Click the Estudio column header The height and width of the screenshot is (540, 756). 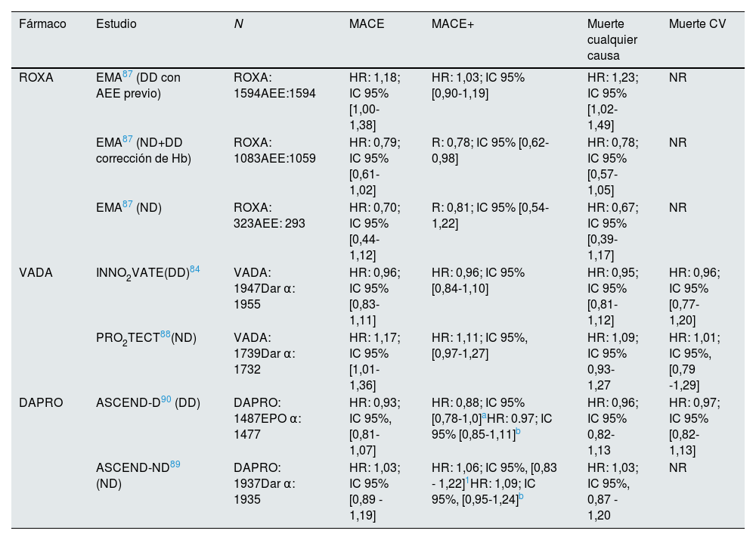pos(116,24)
